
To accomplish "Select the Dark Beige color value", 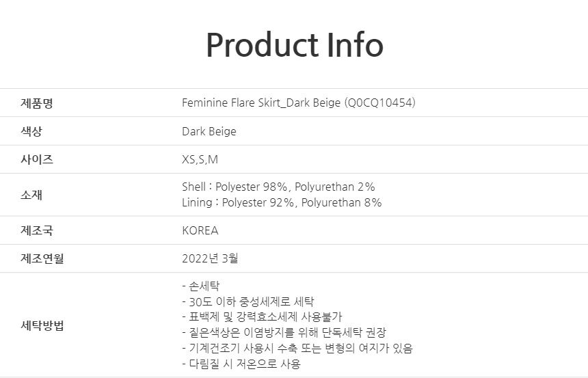I will click(x=209, y=131).
